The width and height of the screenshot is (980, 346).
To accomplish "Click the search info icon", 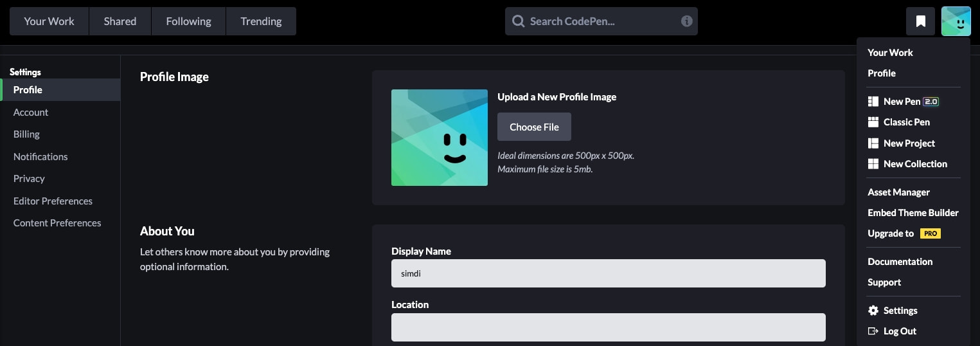I will [686, 21].
